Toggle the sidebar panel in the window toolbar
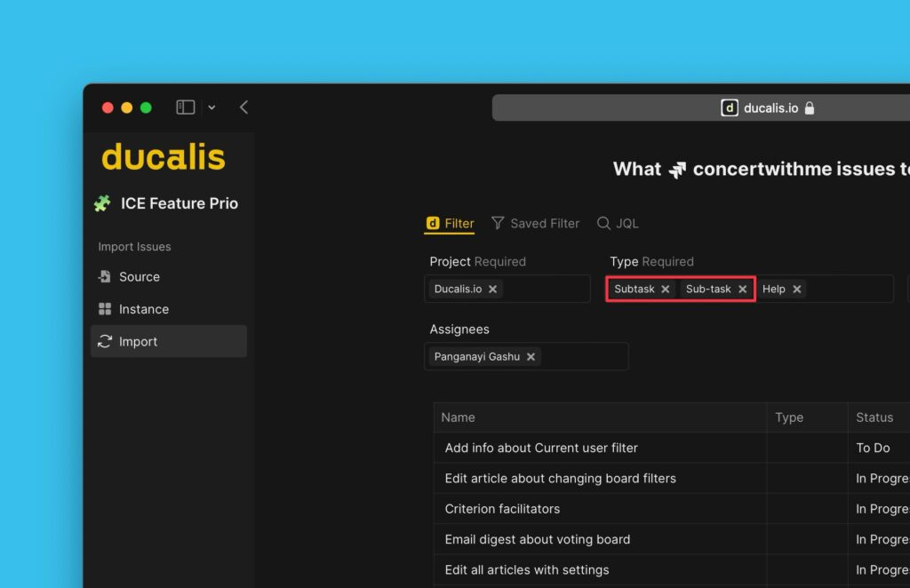The image size is (910, 588). tap(185, 107)
